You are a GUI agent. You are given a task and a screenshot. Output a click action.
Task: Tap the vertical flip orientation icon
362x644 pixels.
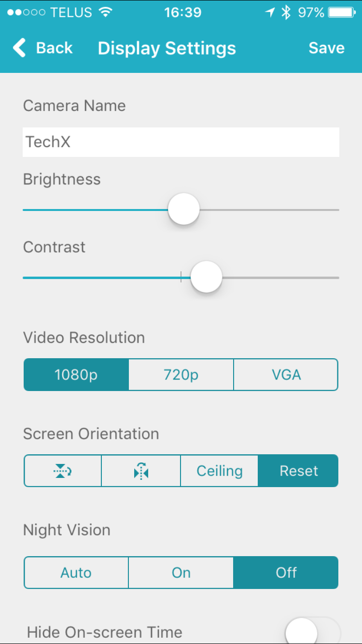[63, 471]
